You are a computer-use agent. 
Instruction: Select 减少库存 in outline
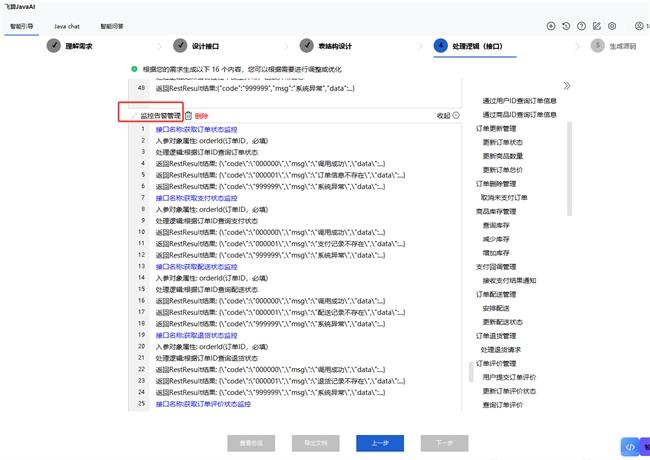coord(496,239)
